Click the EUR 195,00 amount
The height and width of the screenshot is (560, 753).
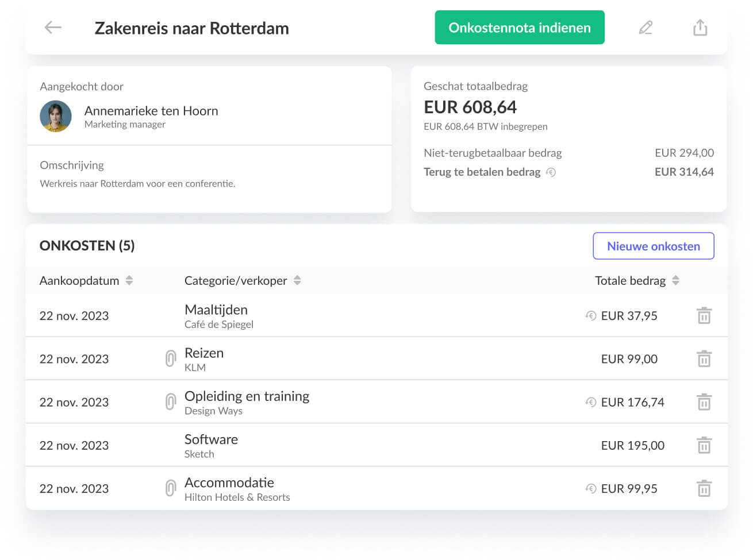(633, 445)
